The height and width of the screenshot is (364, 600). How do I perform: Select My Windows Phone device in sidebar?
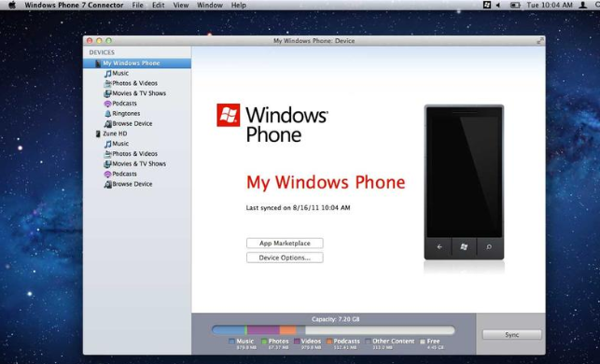[x=137, y=63]
